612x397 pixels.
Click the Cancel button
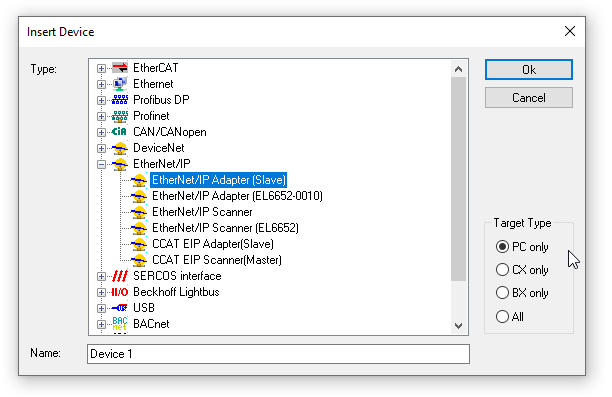(x=529, y=98)
